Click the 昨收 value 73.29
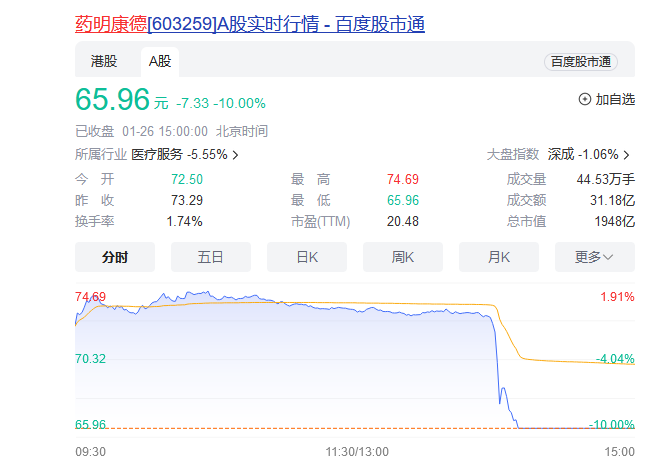 [x=187, y=200]
